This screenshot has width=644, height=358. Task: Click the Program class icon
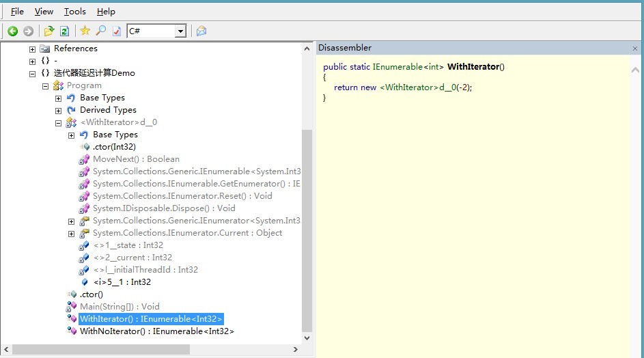click(58, 85)
